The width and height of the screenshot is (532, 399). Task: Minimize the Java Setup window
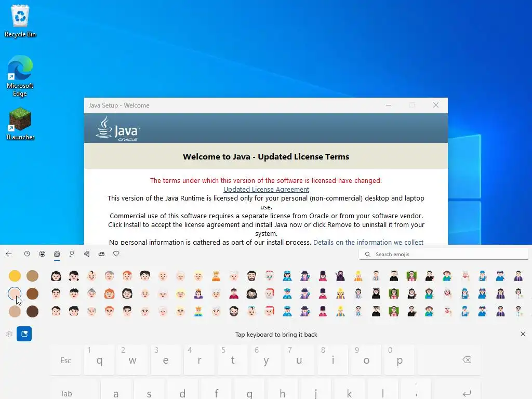click(389, 105)
